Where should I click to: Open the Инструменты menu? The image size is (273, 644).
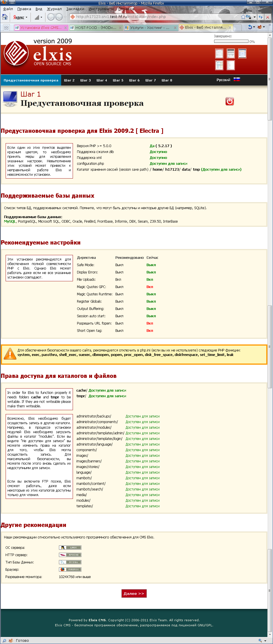point(101,9)
